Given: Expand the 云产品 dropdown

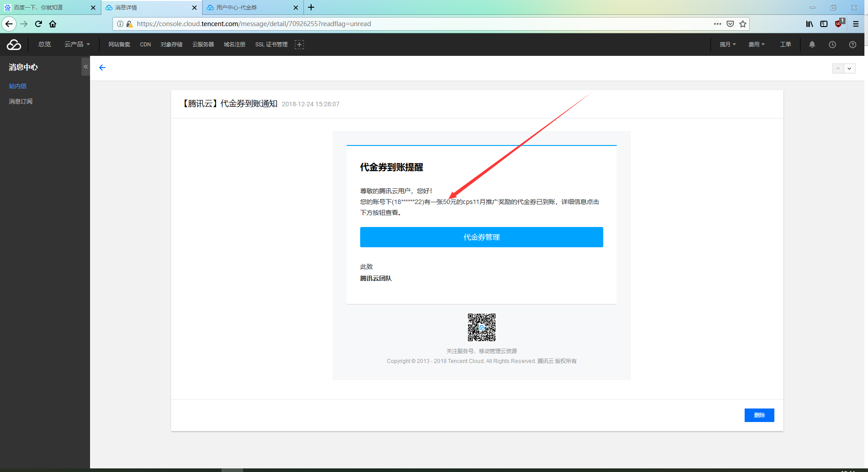Looking at the screenshot, I should 77,44.
